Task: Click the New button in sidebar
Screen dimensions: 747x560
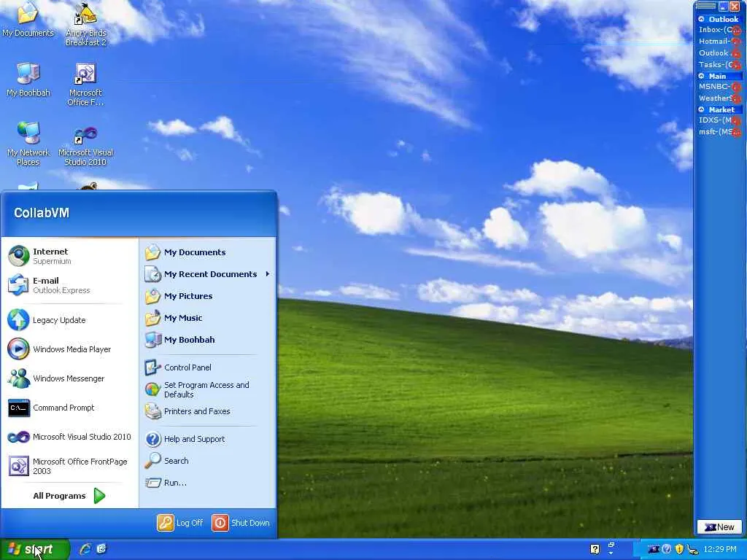Action: (719, 526)
